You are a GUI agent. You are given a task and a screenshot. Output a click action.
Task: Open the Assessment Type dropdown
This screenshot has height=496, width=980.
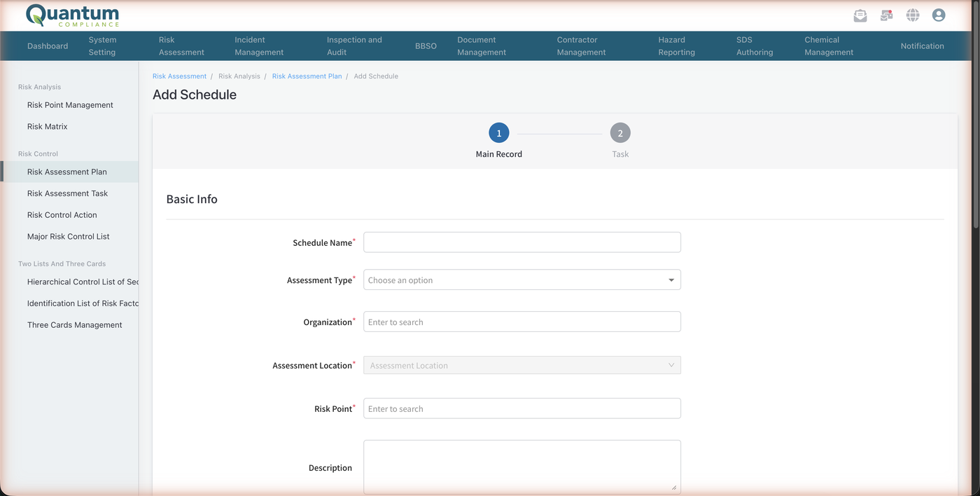point(522,280)
